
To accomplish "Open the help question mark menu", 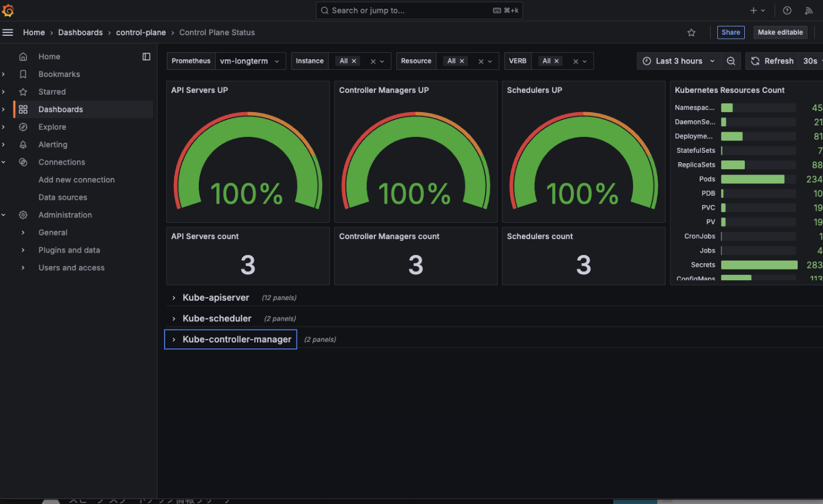I will [787, 11].
